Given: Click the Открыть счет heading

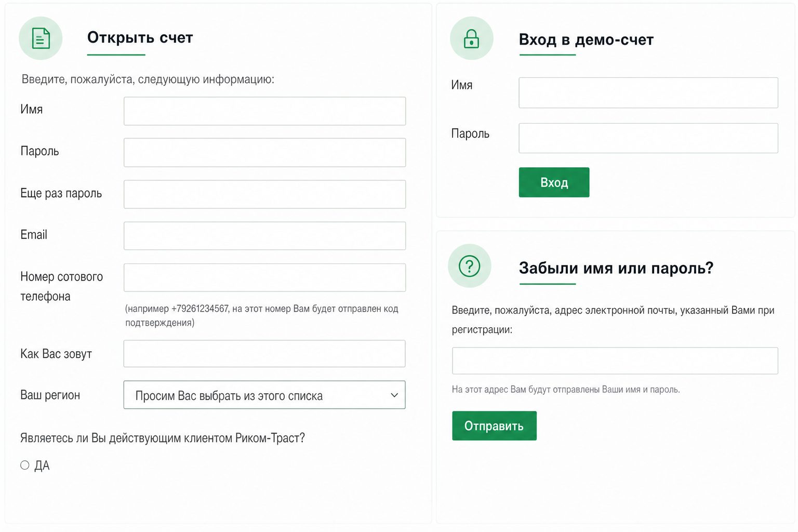Looking at the screenshot, I should pyautogui.click(x=140, y=37).
